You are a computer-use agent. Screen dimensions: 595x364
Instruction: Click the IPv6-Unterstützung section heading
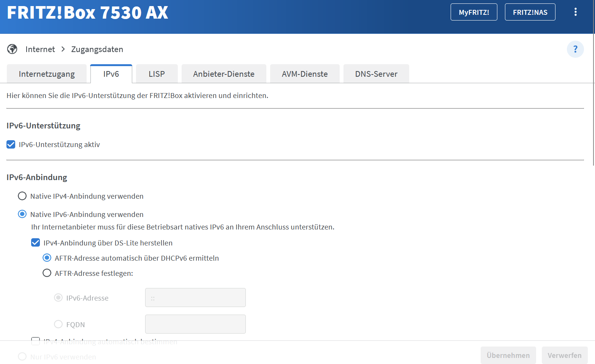coord(43,126)
